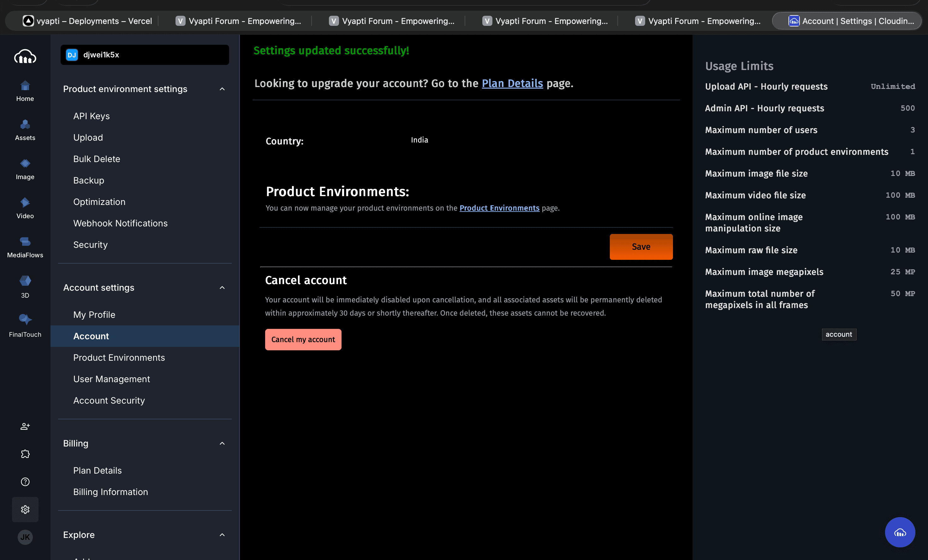Viewport: 928px width, 560px height.
Task: Open API Keys settings page
Action: [x=91, y=116]
